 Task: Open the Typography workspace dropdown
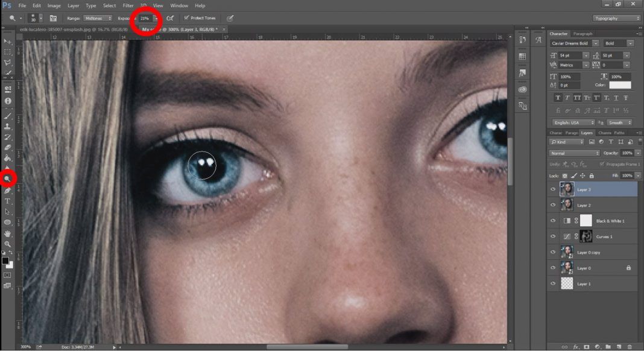point(616,18)
